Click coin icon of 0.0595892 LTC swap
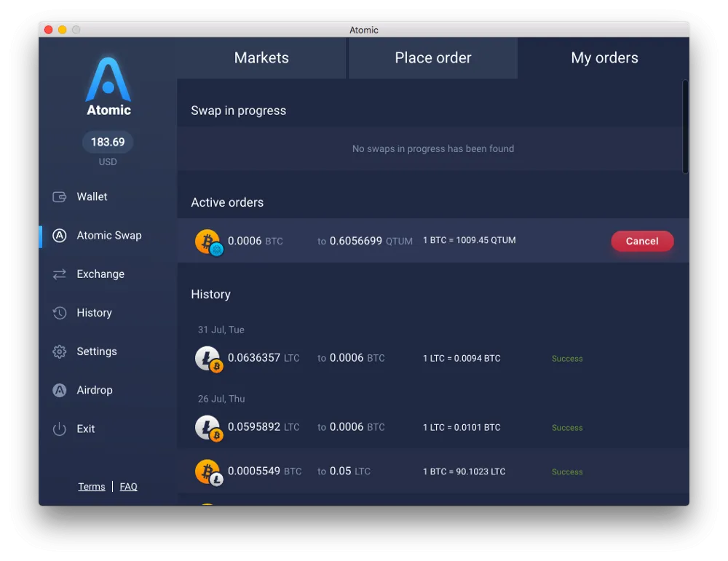Image resolution: width=728 pixels, height=561 pixels. [x=209, y=428]
